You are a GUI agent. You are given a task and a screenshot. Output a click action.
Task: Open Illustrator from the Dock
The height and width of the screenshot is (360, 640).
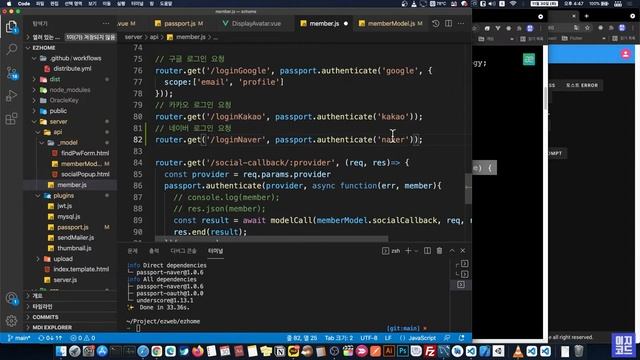point(389,351)
